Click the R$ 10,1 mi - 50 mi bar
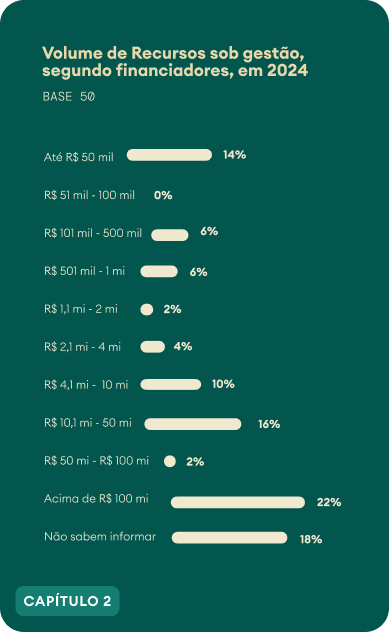The height and width of the screenshot is (632, 389). (193, 424)
